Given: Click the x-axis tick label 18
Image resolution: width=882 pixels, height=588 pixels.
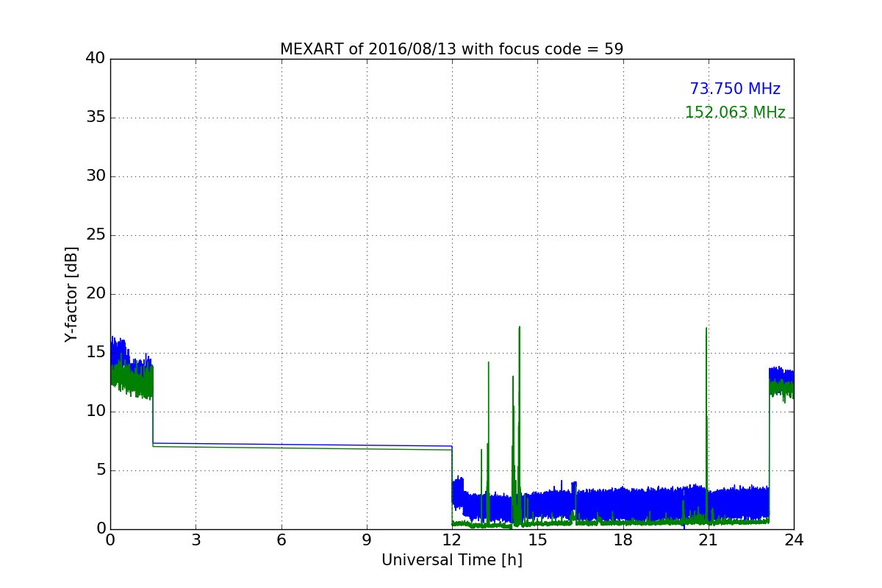Looking at the screenshot, I should point(623,540).
